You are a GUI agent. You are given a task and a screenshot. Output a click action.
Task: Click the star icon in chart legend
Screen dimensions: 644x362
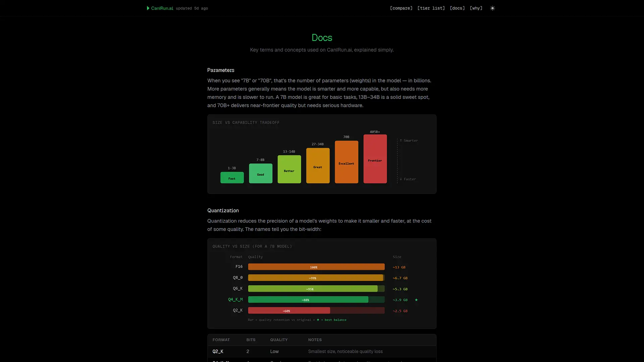[x=318, y=319]
